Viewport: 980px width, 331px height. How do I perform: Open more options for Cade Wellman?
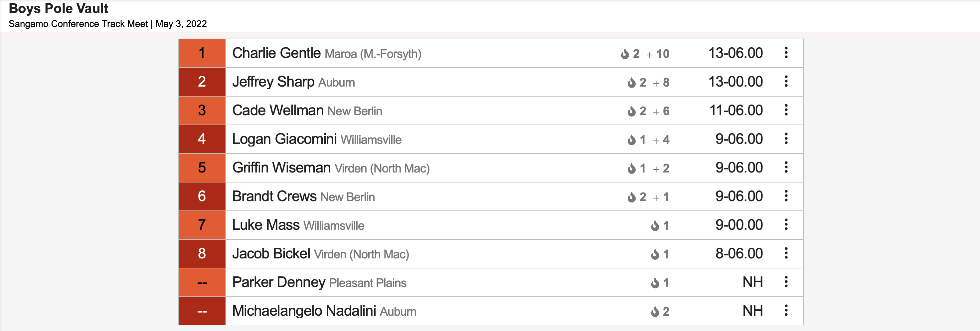(786, 110)
